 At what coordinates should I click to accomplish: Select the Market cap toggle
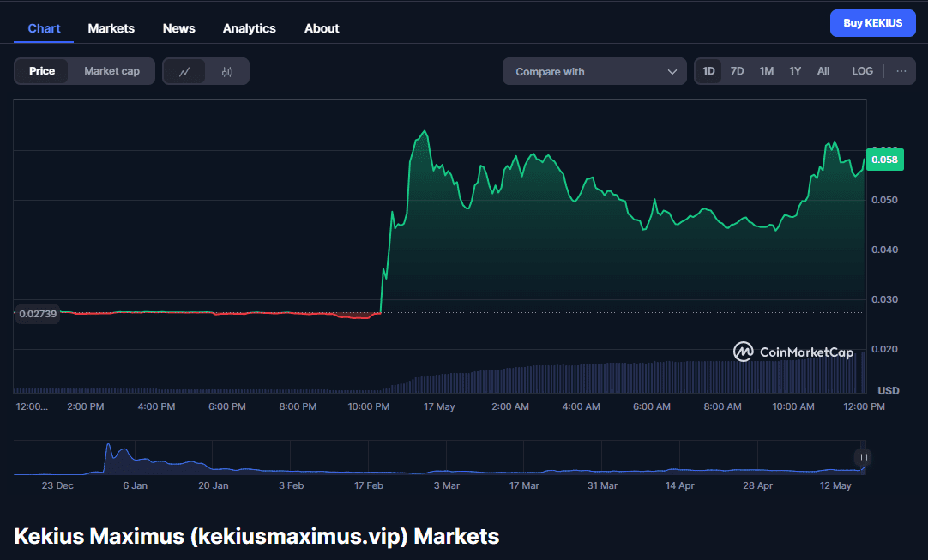[111, 71]
